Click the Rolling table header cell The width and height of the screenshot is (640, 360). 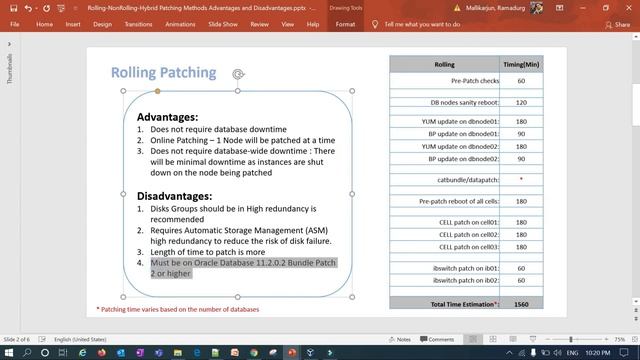[x=444, y=64]
